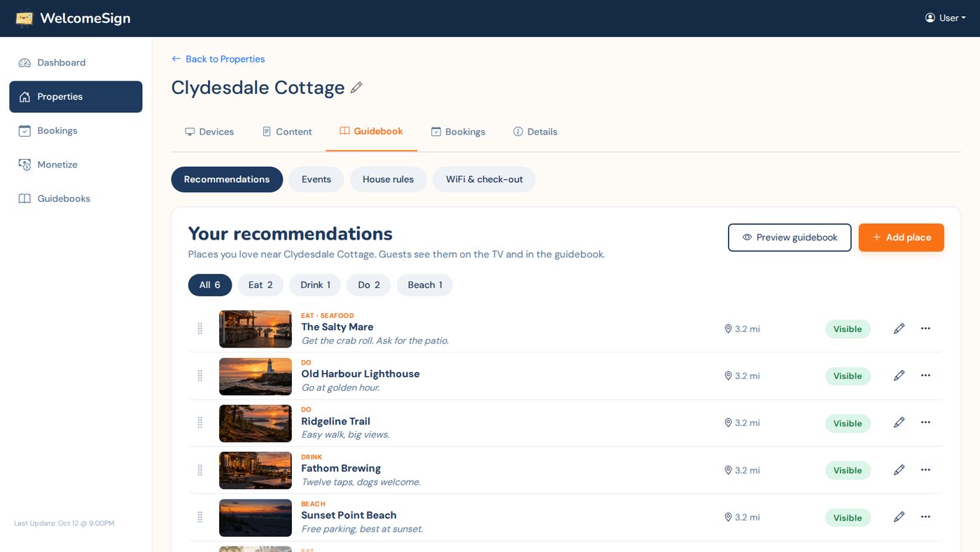Open Monetize in the sidebar
The image size is (980, 552).
tap(76, 165)
